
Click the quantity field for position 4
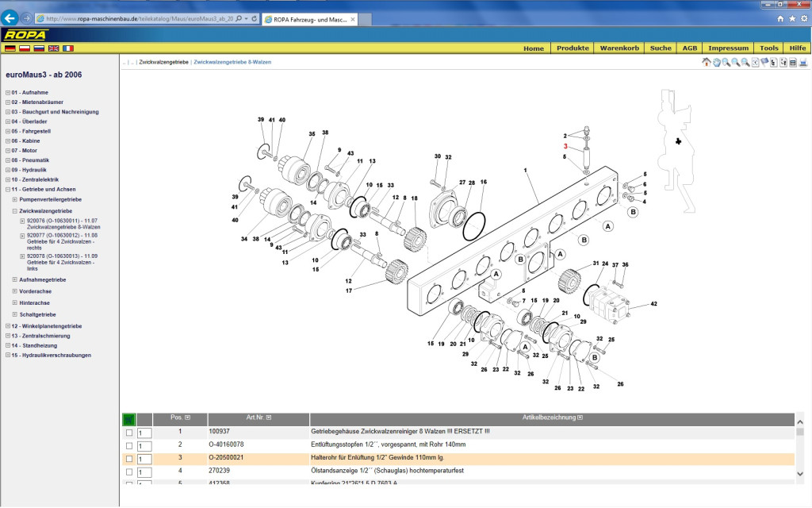(x=144, y=472)
